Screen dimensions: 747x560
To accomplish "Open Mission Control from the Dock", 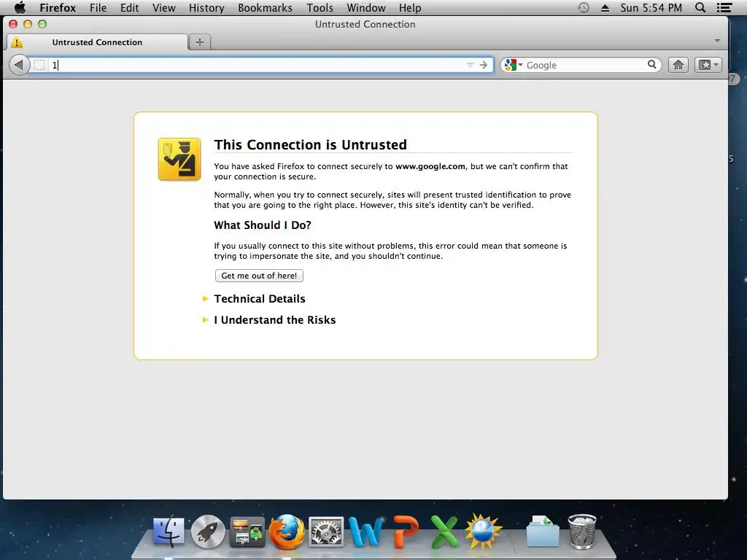I will 247,532.
